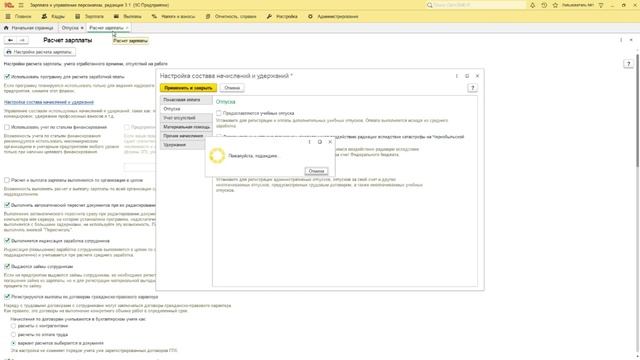
Task: Go back with the left arrow button
Action: [10, 40]
